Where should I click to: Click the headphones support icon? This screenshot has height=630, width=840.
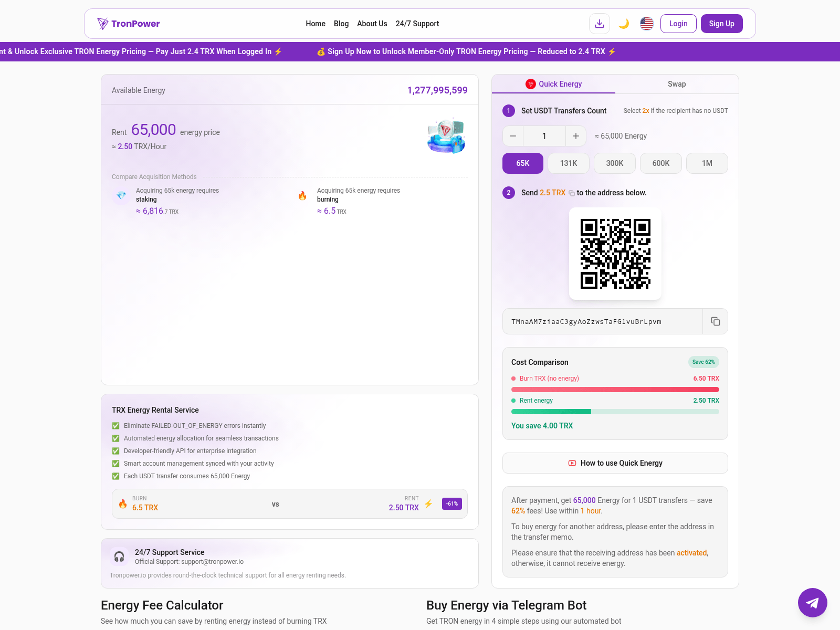119,556
